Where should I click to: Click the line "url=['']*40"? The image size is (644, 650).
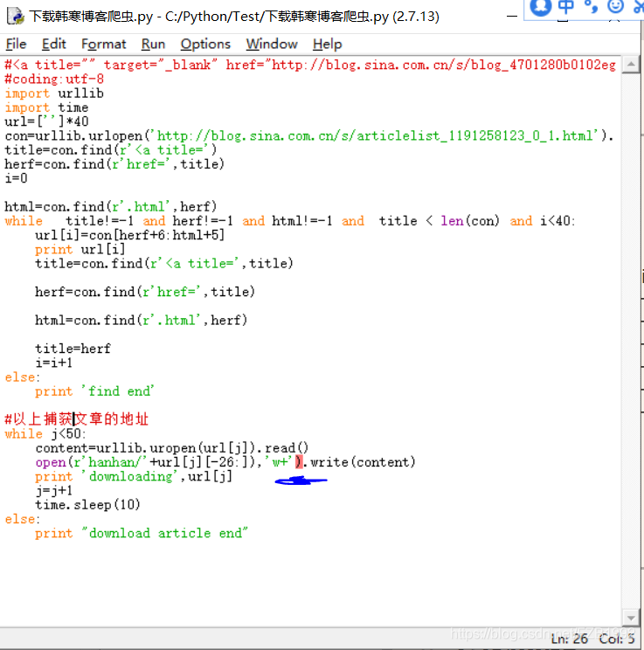point(46,121)
